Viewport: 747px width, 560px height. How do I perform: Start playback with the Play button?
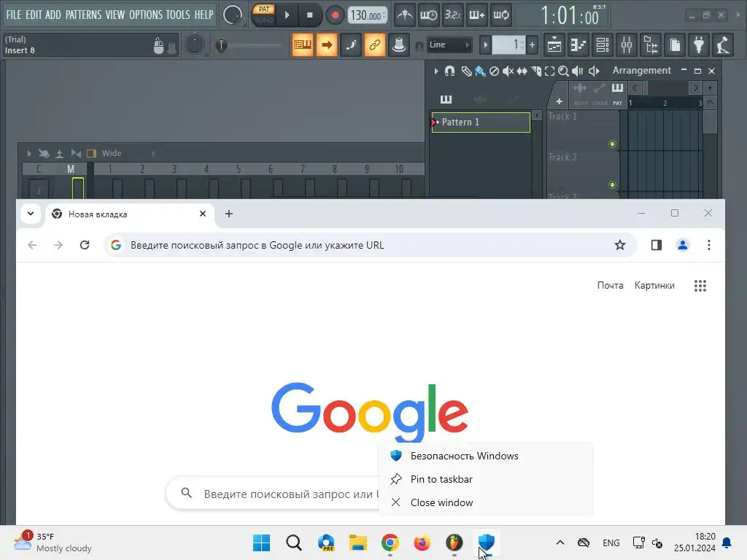point(287,15)
